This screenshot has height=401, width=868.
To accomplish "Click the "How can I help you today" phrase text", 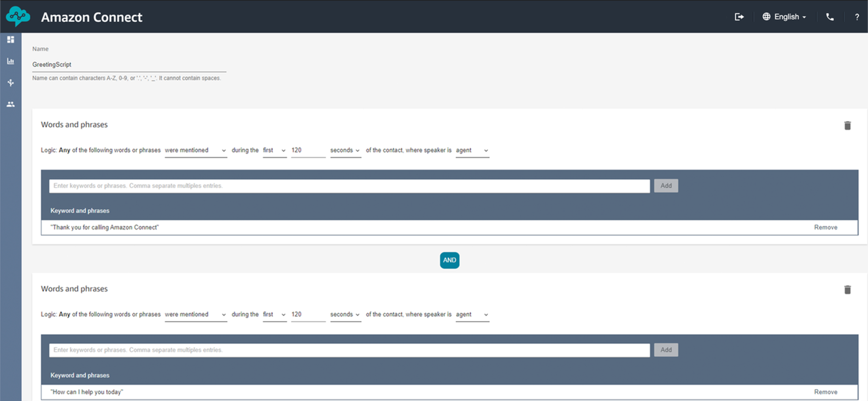I will (x=87, y=392).
